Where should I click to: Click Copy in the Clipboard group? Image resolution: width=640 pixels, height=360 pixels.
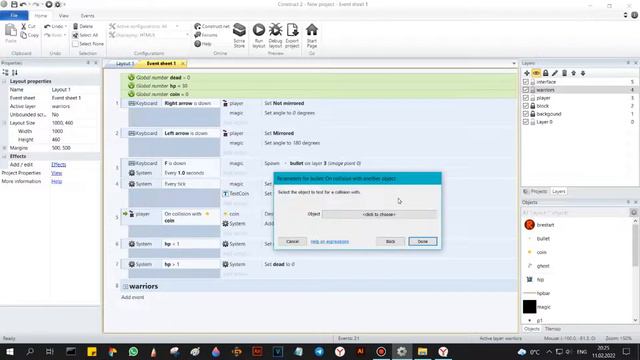(29, 35)
